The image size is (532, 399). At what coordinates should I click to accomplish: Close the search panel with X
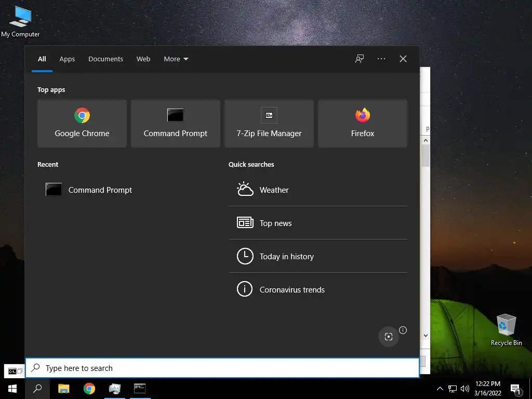pyautogui.click(x=403, y=59)
